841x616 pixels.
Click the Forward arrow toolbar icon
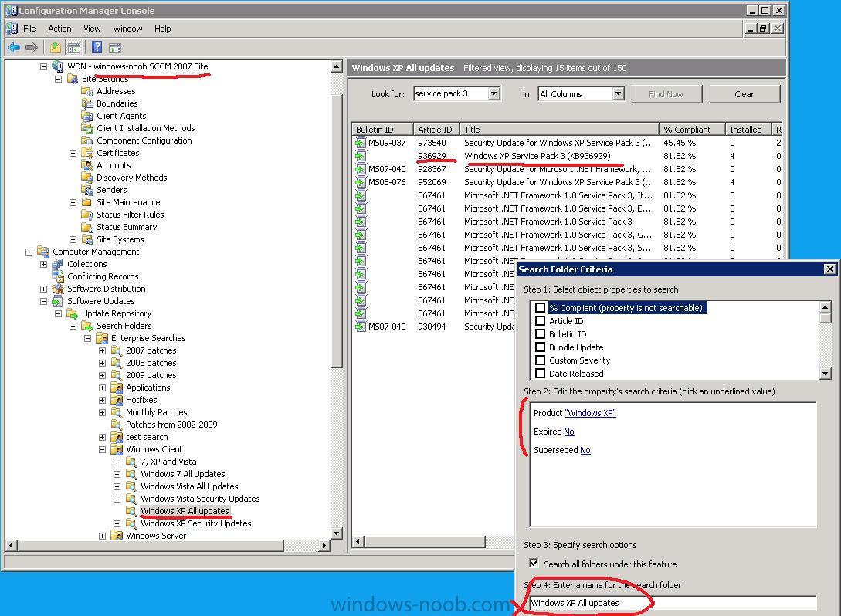(32, 48)
